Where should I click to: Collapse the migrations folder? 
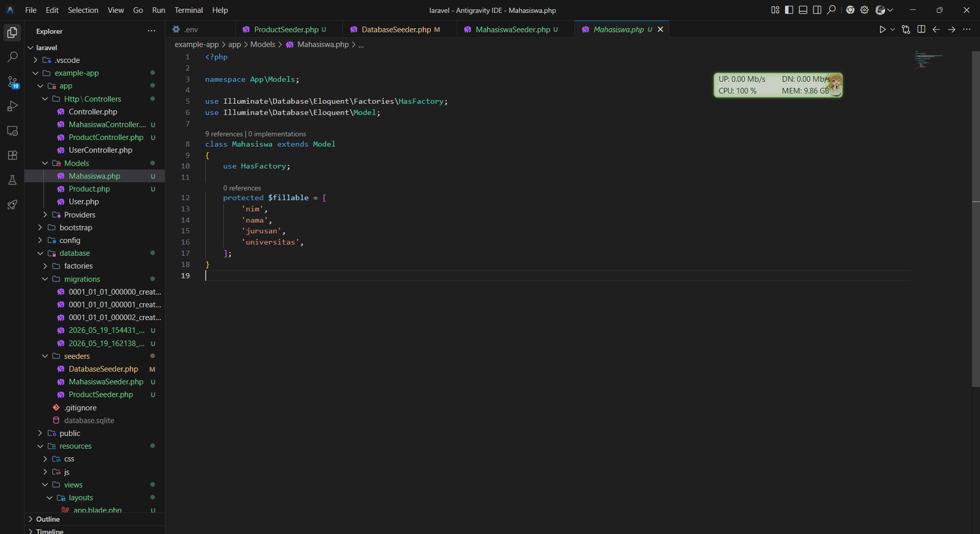[x=95, y=279]
